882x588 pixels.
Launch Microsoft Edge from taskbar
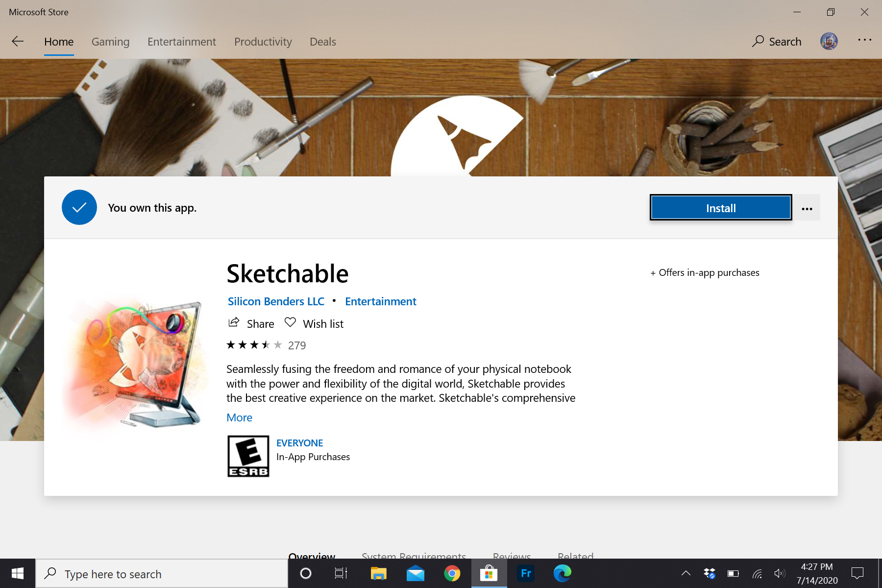(563, 573)
